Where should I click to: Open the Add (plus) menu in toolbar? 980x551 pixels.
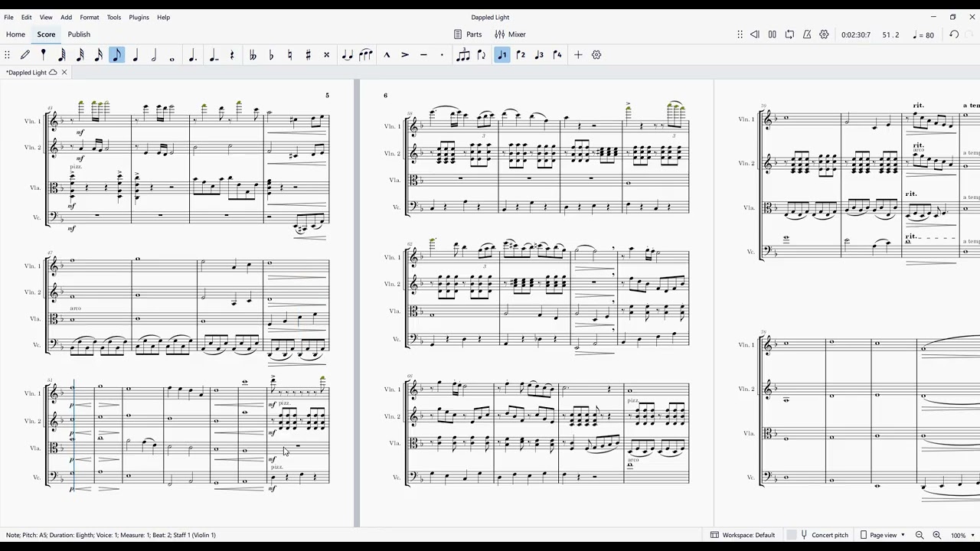(x=578, y=55)
